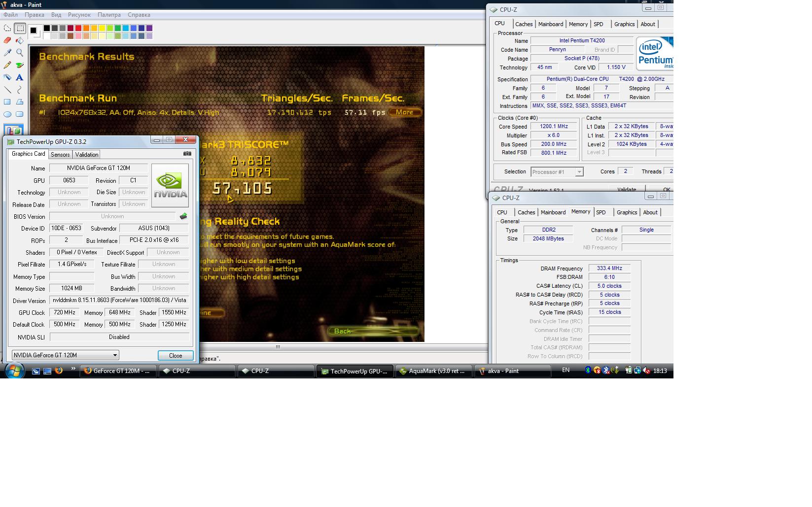This screenshot has width=812, height=507.
Task: Pick the green color swatch in Paint palette
Action: pyautogui.click(x=118, y=28)
